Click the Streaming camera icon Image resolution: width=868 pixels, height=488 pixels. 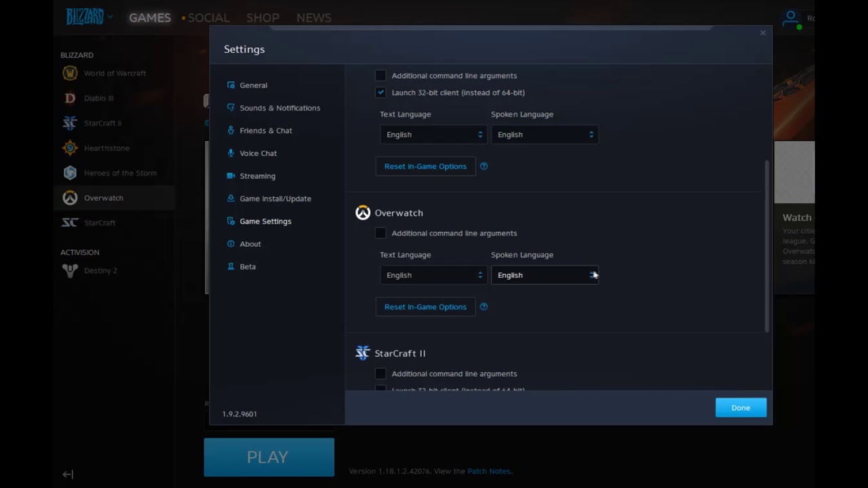click(x=231, y=176)
